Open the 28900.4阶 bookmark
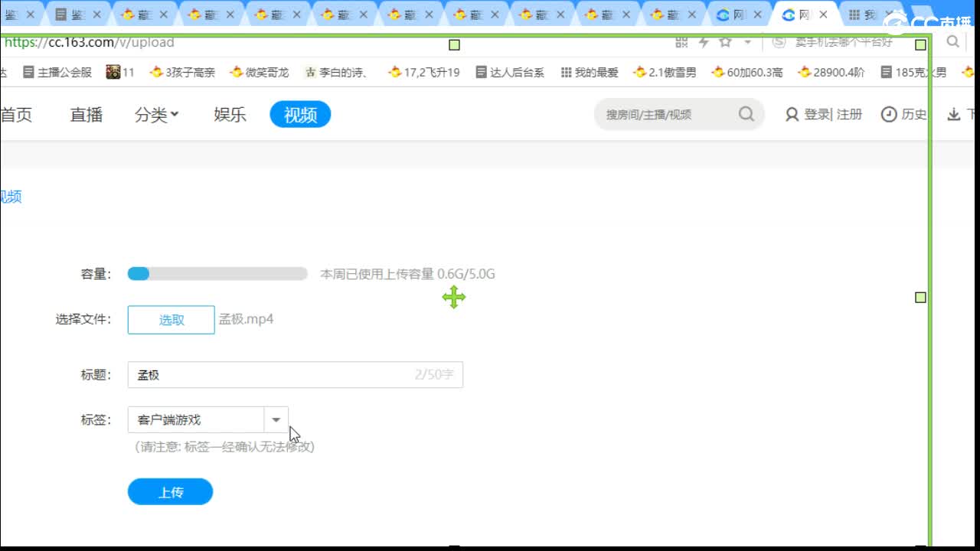Screen dimensions: 980x551 click(x=831, y=72)
